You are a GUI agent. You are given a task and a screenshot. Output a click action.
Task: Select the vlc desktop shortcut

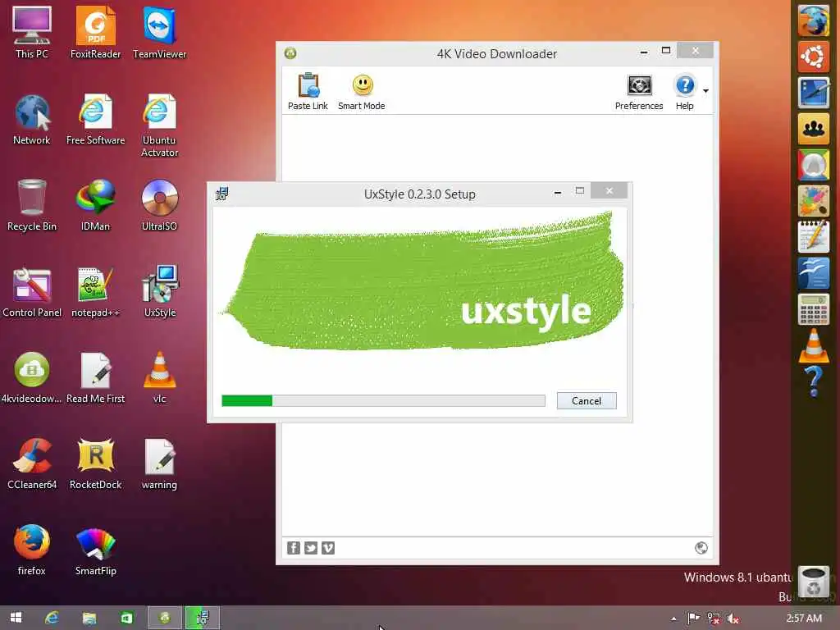click(160, 377)
